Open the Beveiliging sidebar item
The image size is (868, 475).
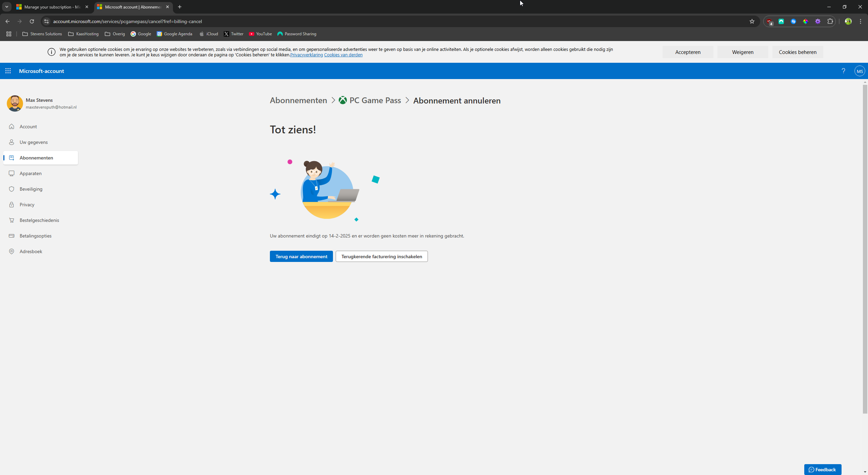(31, 189)
